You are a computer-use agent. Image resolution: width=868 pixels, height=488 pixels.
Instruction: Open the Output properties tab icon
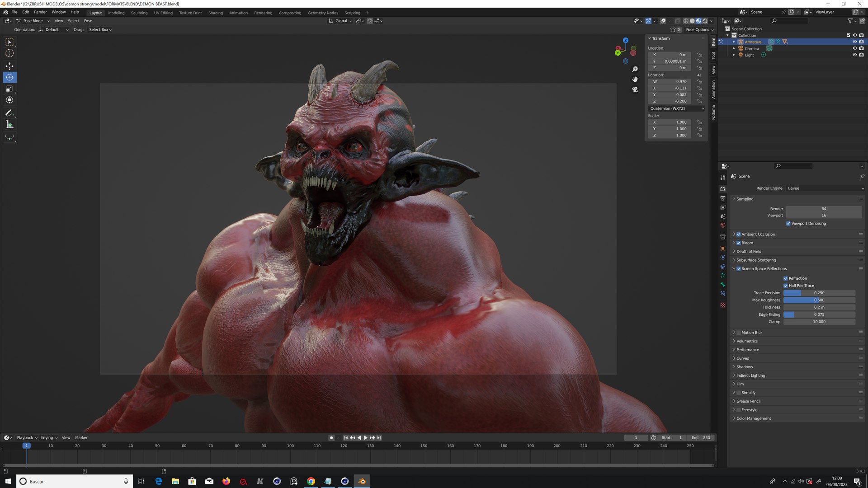coord(723,198)
